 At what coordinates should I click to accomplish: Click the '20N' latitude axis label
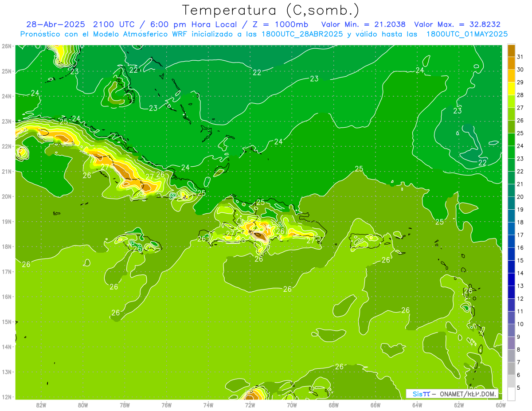coord(7,196)
